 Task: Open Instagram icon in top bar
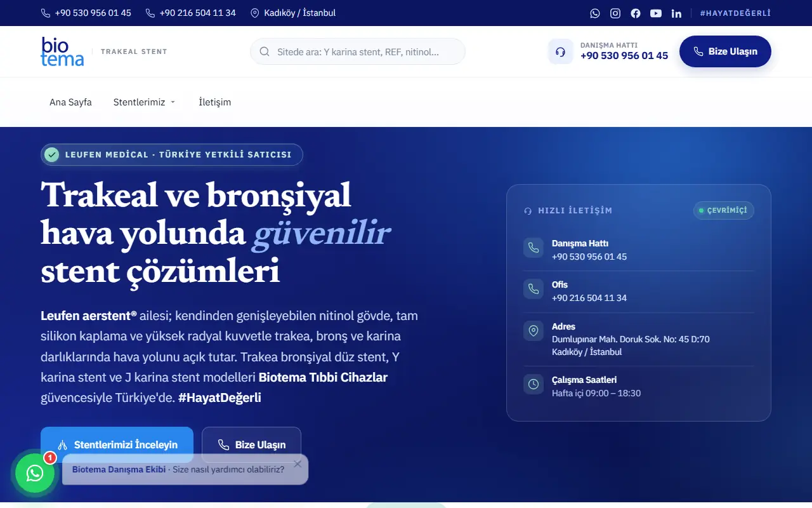[x=615, y=13]
